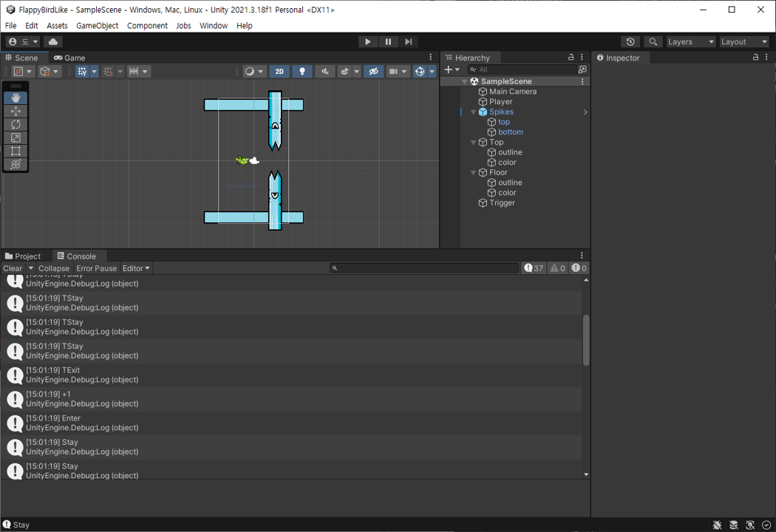Click the Step frame button
Image resolution: width=776 pixels, height=532 pixels.
408,41
